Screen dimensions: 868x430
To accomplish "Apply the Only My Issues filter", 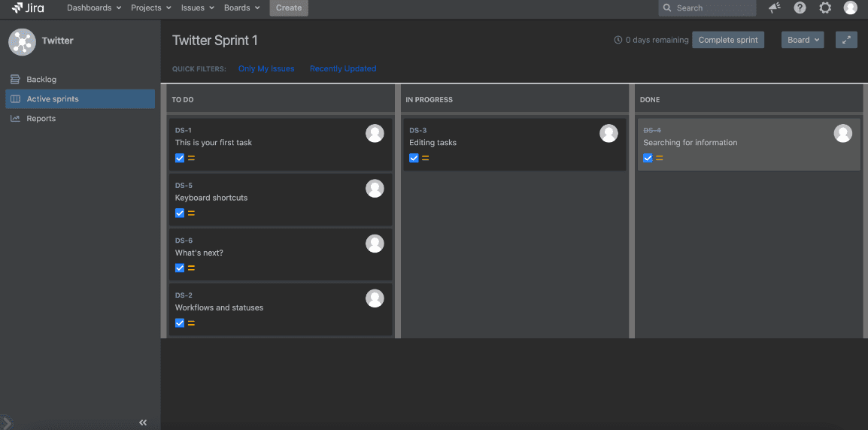I will pyautogui.click(x=266, y=68).
